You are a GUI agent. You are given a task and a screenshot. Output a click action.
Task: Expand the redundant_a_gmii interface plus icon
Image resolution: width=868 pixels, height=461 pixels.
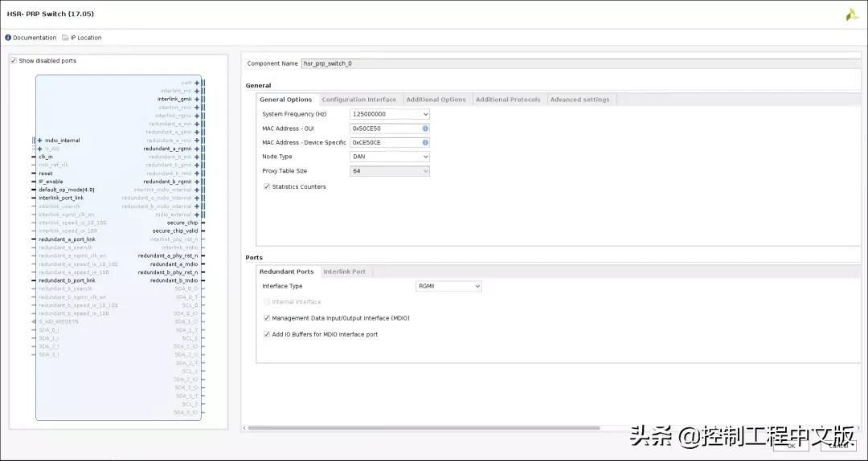[197, 133]
